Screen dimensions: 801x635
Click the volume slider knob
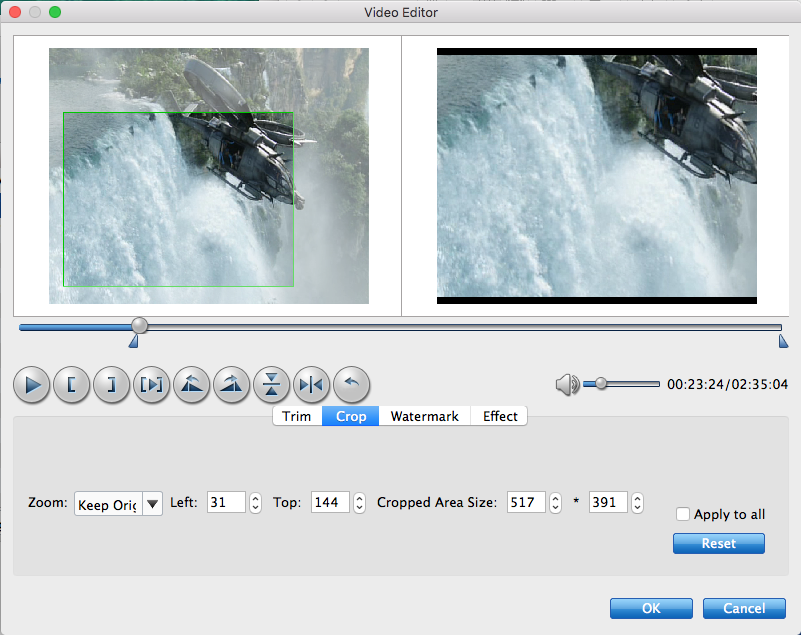click(x=601, y=383)
